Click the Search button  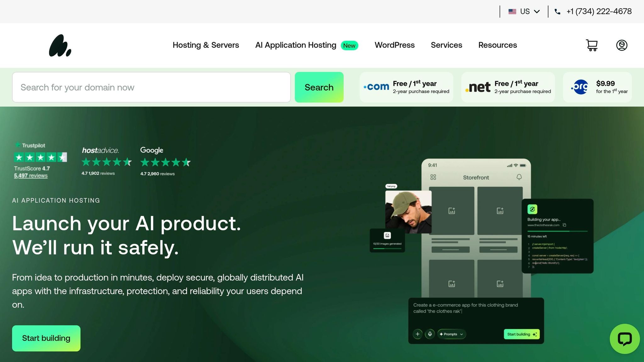click(319, 87)
